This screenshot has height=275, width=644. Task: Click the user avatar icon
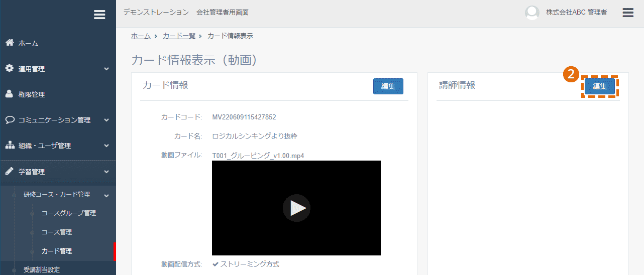(532, 13)
